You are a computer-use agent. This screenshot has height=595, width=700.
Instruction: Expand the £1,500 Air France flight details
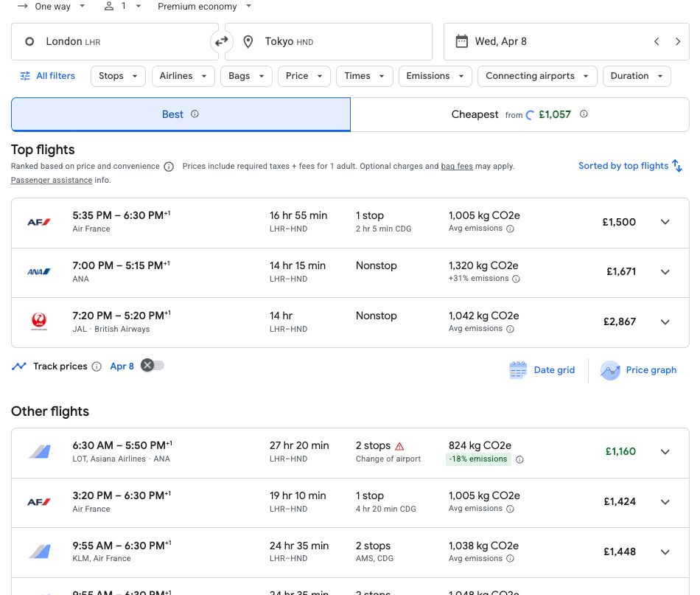click(x=665, y=222)
